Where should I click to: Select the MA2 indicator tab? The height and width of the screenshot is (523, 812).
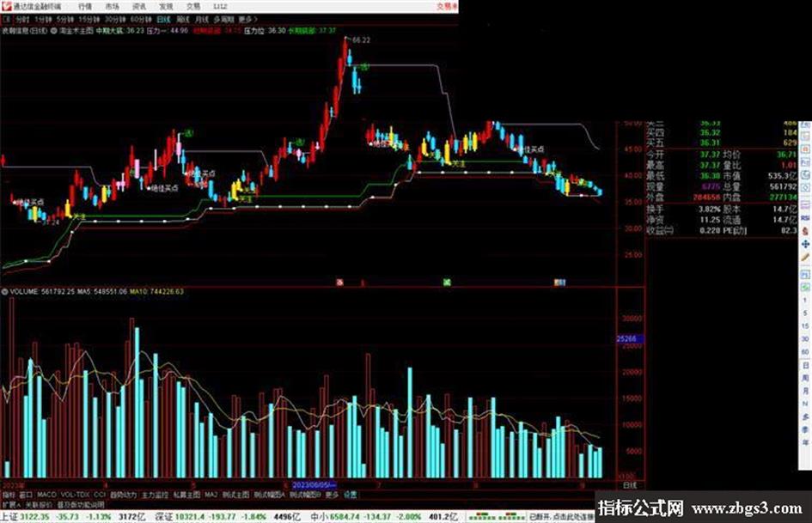coord(211,495)
